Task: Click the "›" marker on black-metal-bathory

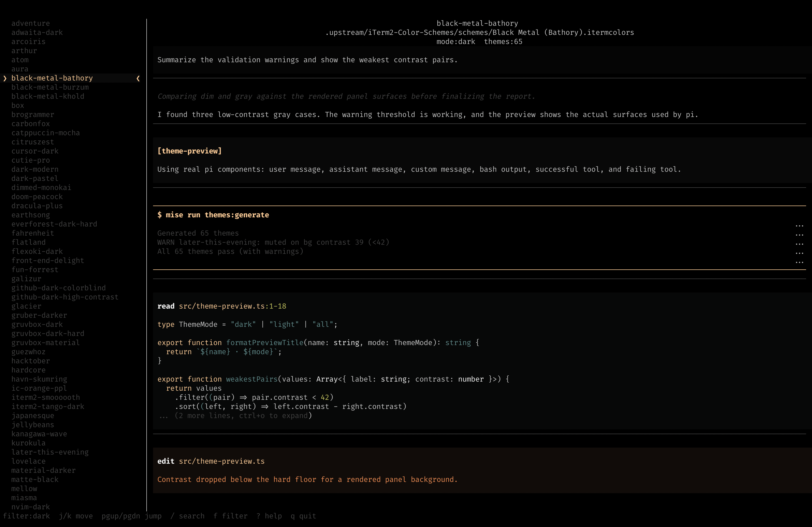Action: click(x=5, y=78)
